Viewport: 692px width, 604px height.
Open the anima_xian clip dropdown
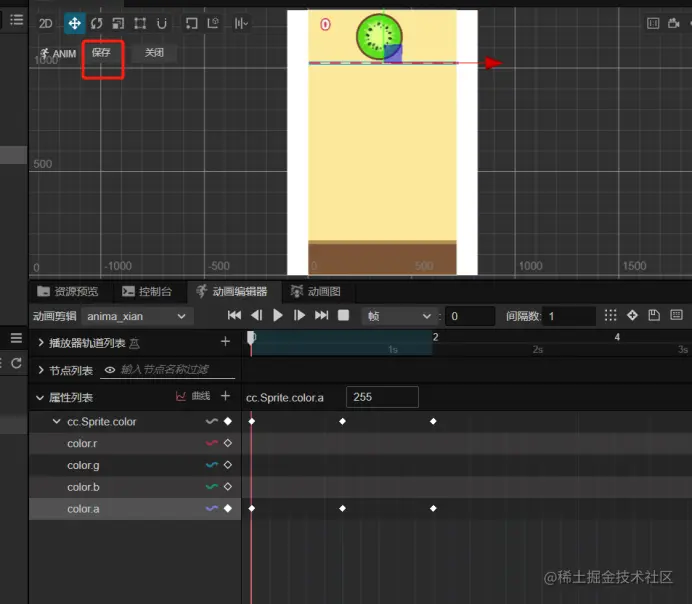point(137,316)
